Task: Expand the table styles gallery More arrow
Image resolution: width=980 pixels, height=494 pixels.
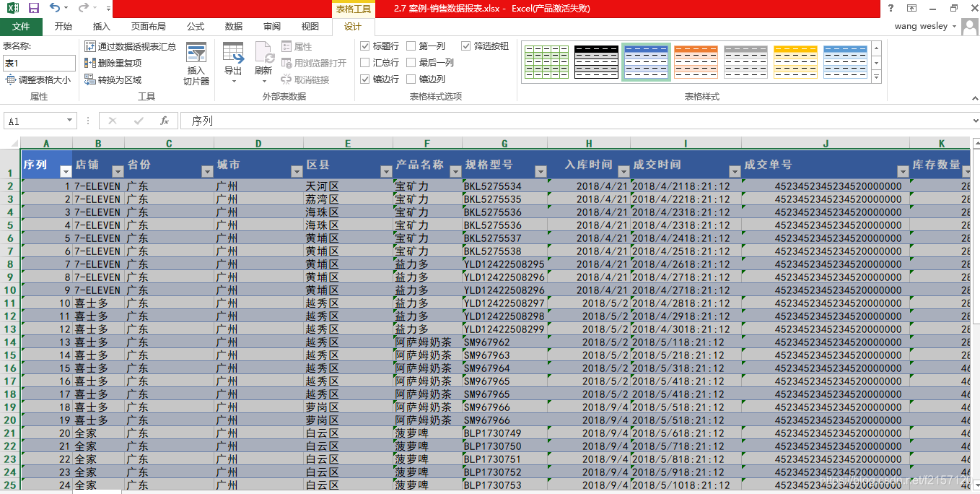Action: point(877,77)
